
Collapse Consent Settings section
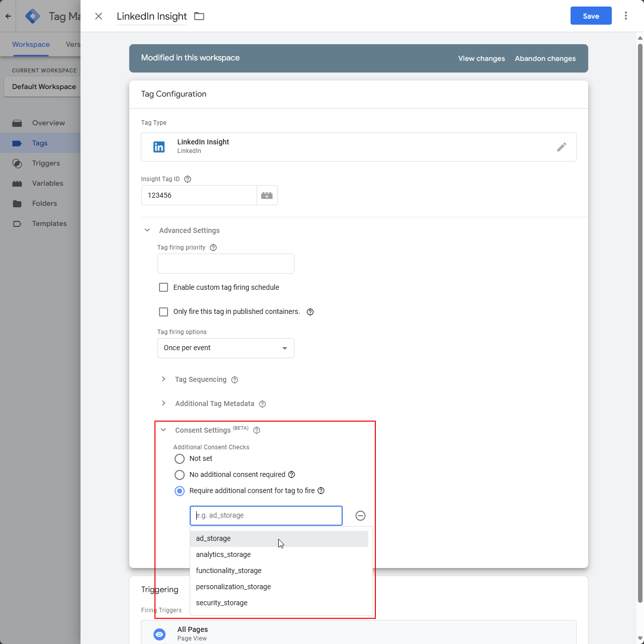pos(164,430)
